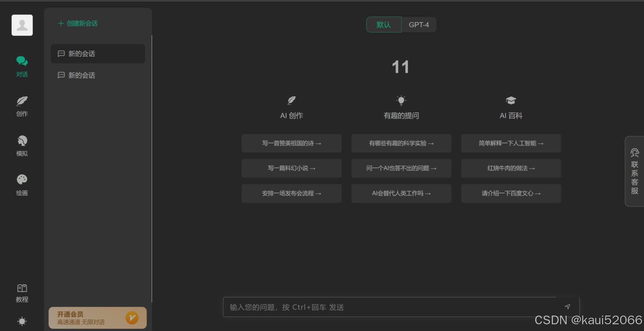The width and height of the screenshot is (644, 331).
Task: Select the 对话 chat icon in sidebar
Action: (x=22, y=66)
